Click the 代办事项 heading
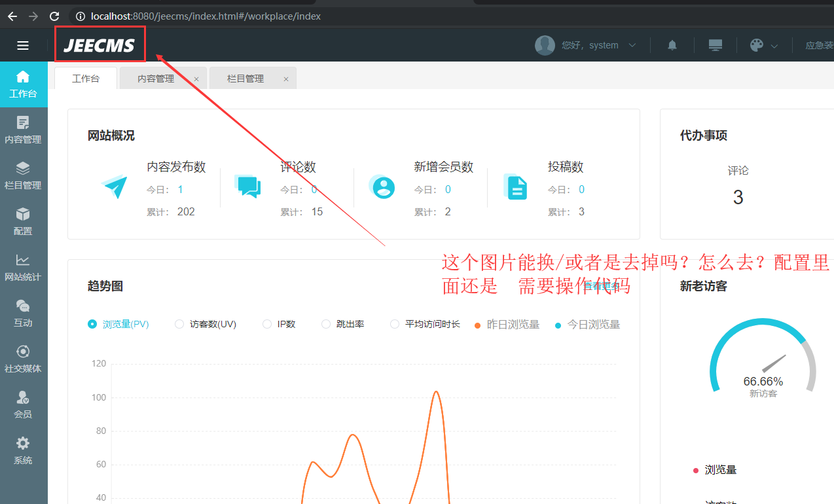This screenshot has width=834, height=504. [x=704, y=135]
